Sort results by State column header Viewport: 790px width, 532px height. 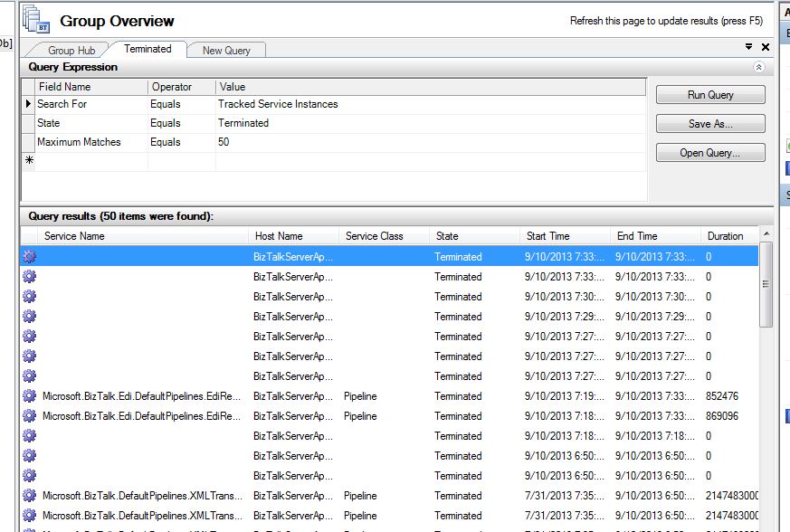pos(474,236)
